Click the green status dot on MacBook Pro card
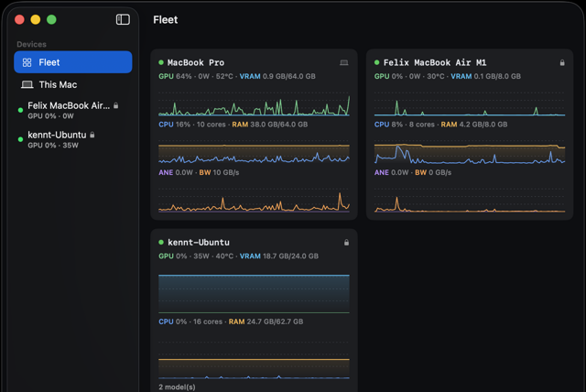This screenshot has height=392, width=586. coord(161,62)
